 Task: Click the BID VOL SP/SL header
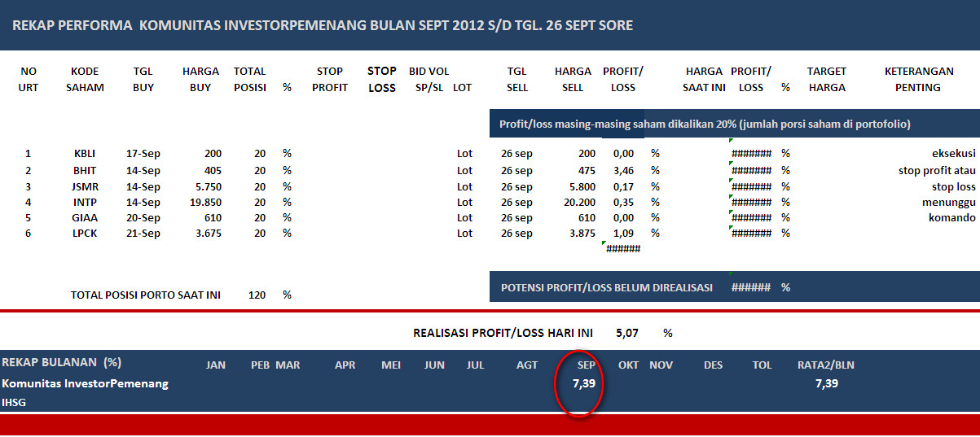coord(429,79)
